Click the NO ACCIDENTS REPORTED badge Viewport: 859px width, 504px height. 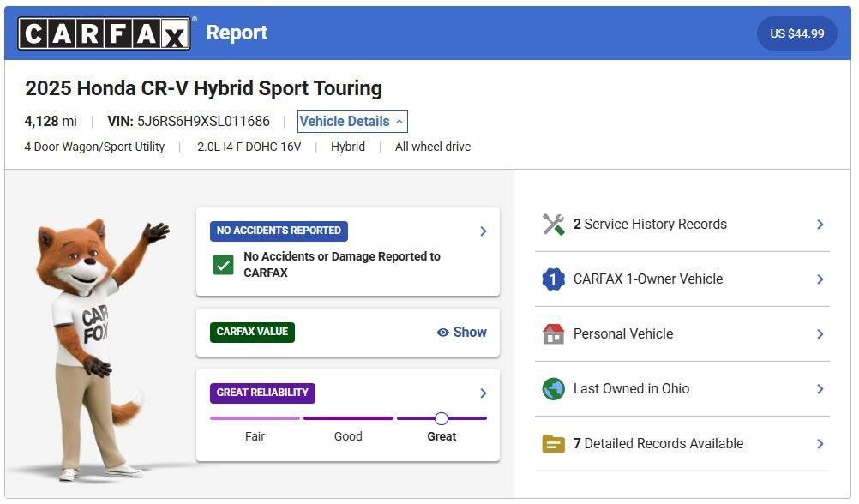point(279,231)
